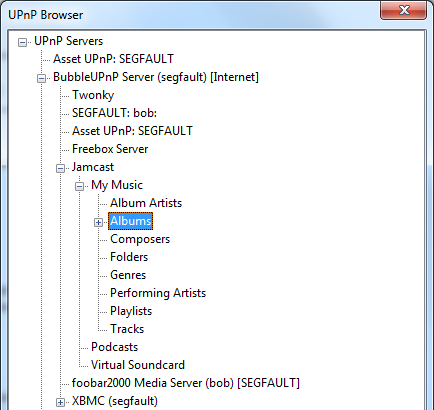Select the Folders item
The height and width of the screenshot is (410, 434).
pos(129,257)
